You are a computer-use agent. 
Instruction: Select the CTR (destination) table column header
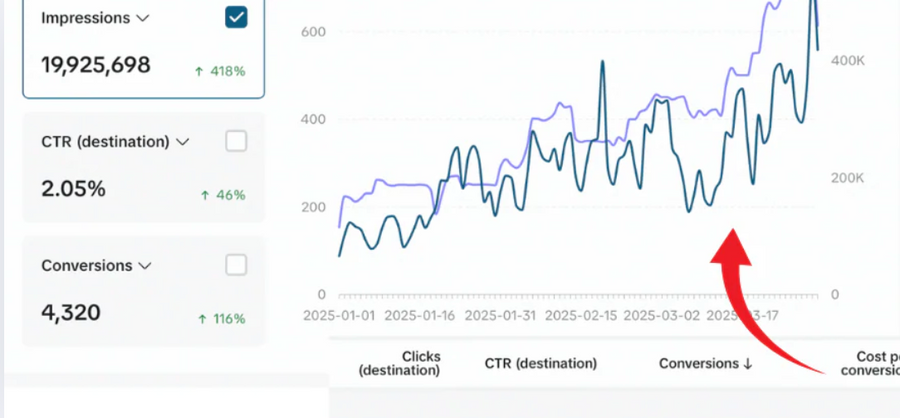pos(540,364)
